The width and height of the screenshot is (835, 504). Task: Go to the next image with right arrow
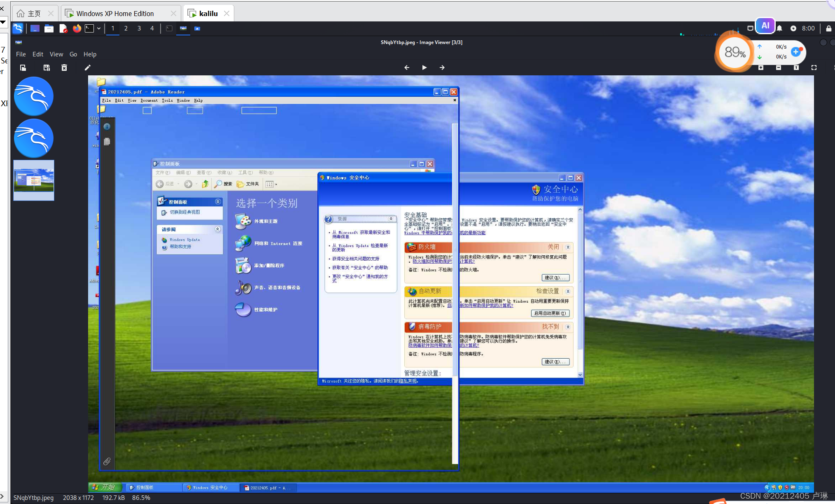coord(442,68)
